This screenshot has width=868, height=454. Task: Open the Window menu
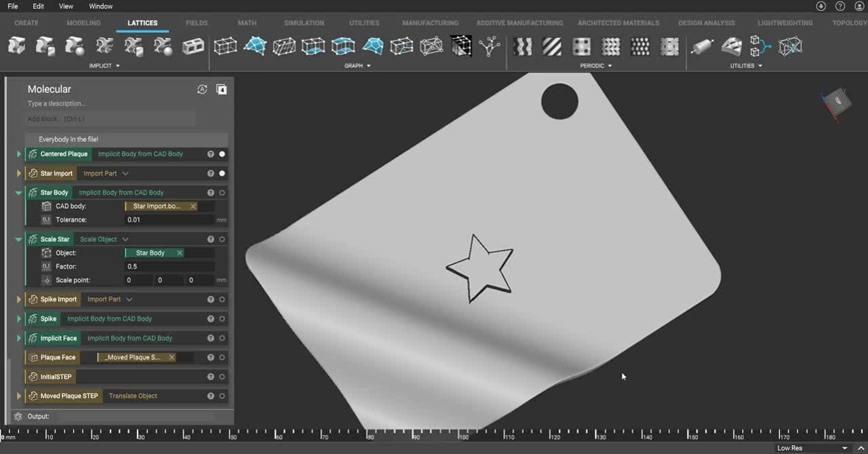coord(101,6)
